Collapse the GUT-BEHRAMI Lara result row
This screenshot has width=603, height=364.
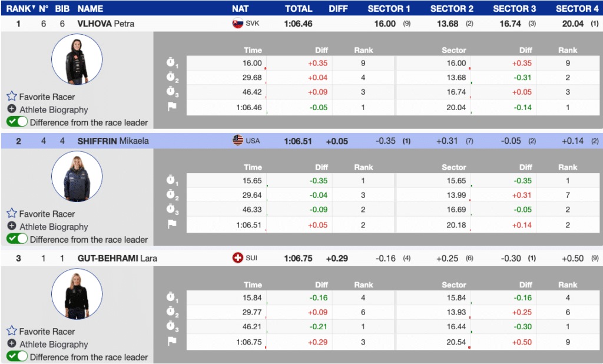pos(117,258)
